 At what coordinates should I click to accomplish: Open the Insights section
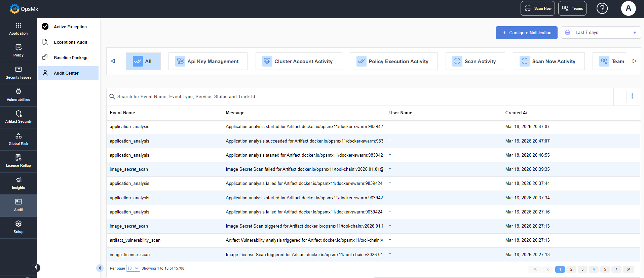[x=18, y=183]
